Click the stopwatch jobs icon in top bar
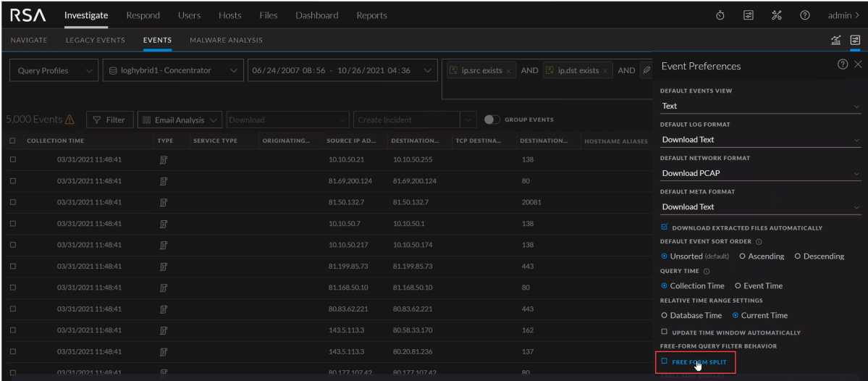Image resolution: width=868 pixels, height=381 pixels. [720, 15]
